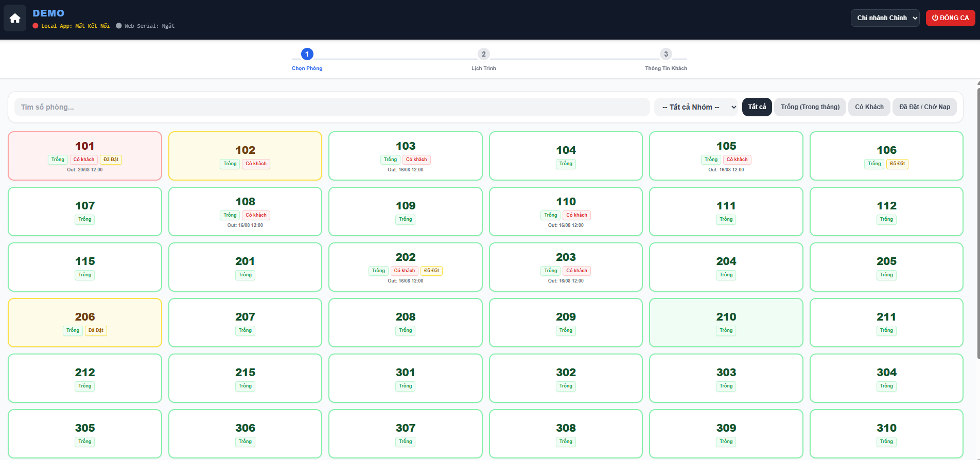
Task: Select room card 101
Action: 85,156
